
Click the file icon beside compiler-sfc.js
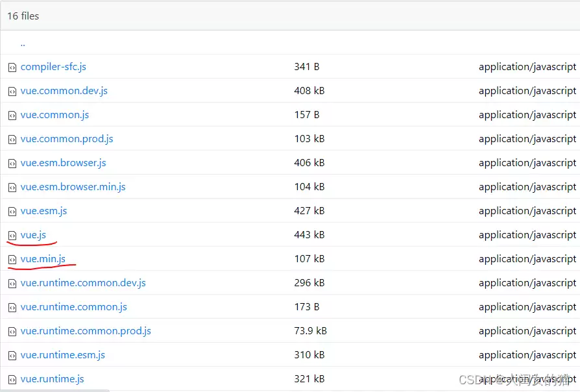tap(12, 67)
